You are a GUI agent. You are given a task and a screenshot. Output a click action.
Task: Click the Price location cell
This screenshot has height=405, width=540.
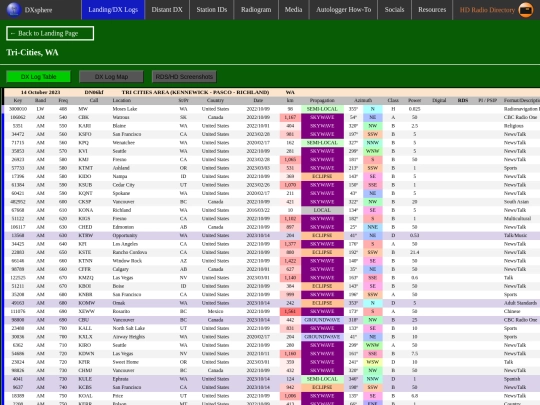117,396
